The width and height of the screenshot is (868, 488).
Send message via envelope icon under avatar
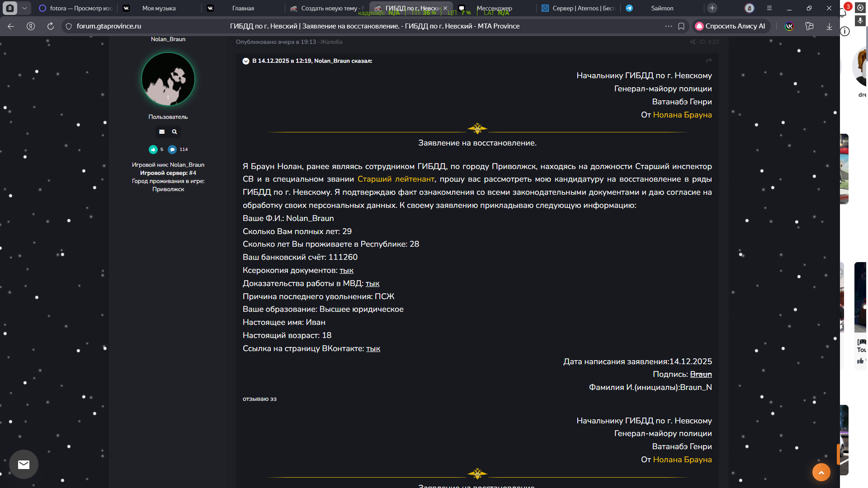162,132
